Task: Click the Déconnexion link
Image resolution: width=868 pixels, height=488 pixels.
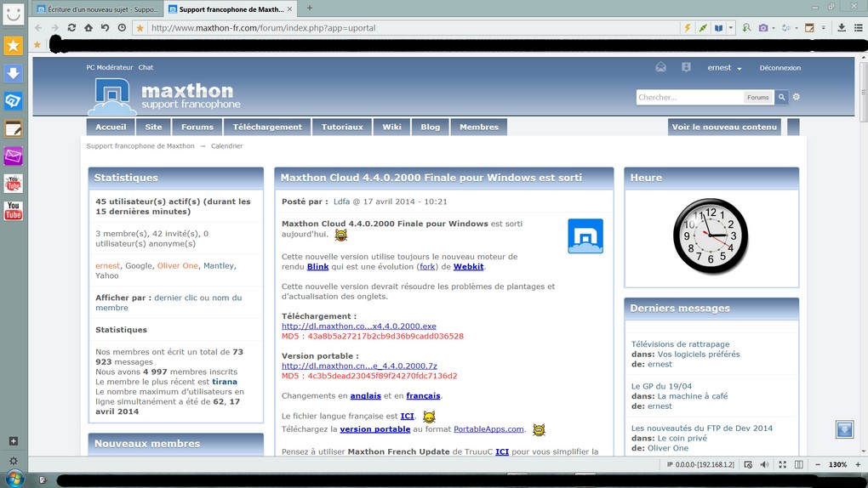Action: coord(780,68)
